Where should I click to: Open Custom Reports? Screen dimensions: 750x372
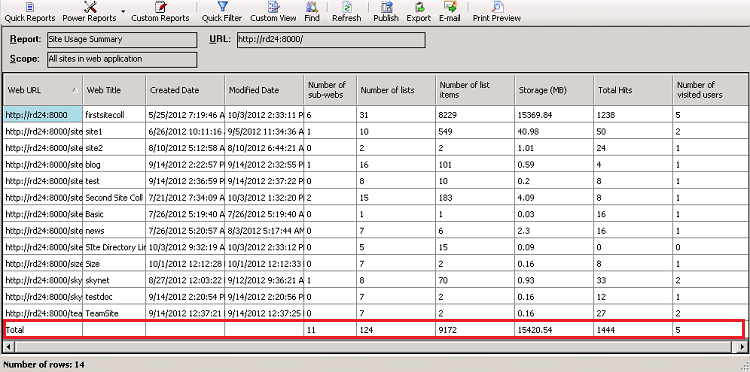point(160,12)
